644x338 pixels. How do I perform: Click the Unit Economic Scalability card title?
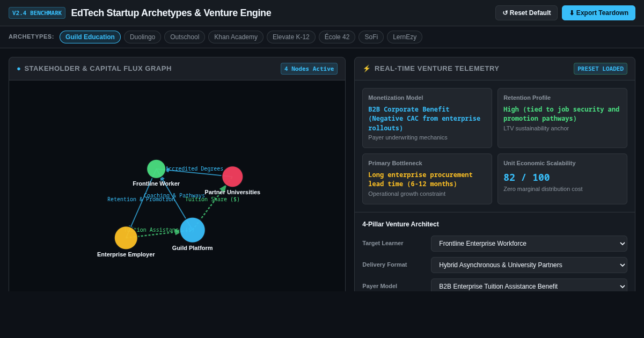click(539, 163)
